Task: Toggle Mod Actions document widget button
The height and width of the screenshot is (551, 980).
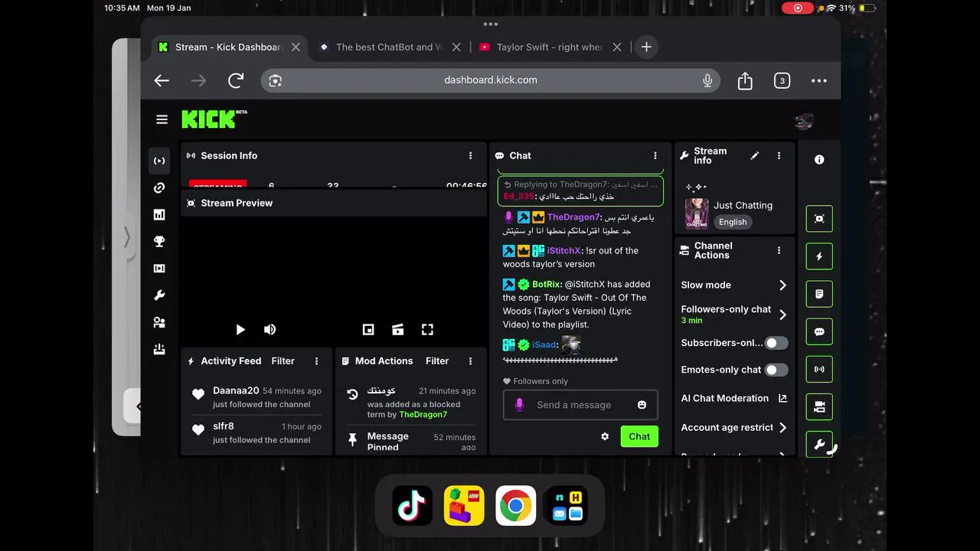Action: [x=819, y=294]
